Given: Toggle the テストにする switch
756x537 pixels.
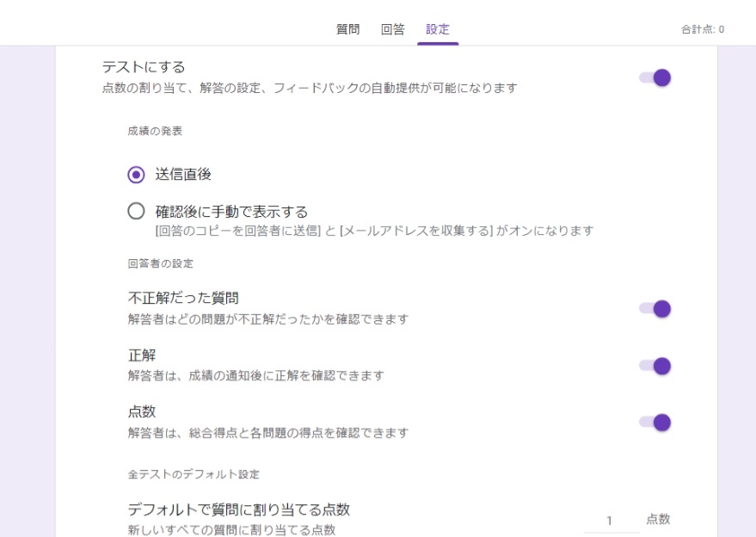Looking at the screenshot, I should pyautogui.click(x=655, y=77).
